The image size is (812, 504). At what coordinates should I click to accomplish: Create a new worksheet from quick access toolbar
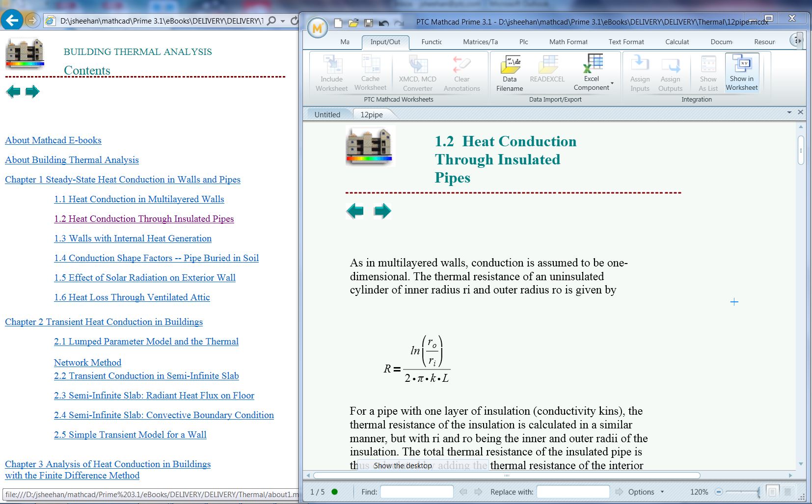coord(338,23)
